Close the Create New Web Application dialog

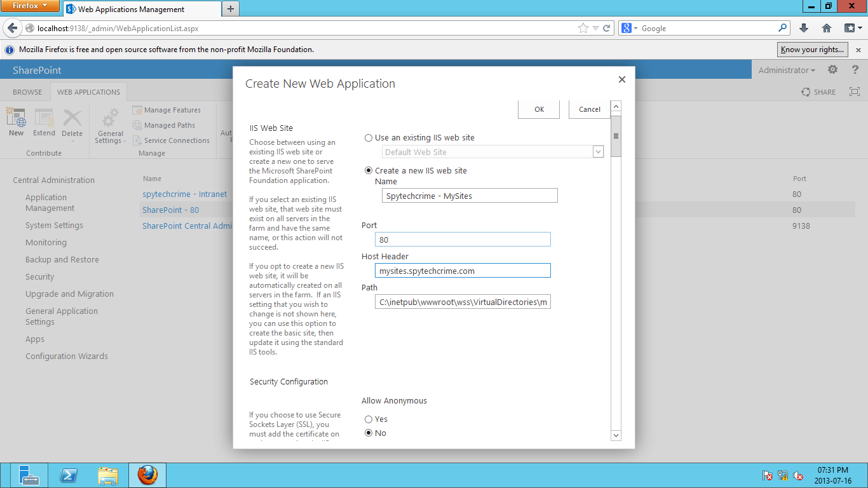coord(622,79)
